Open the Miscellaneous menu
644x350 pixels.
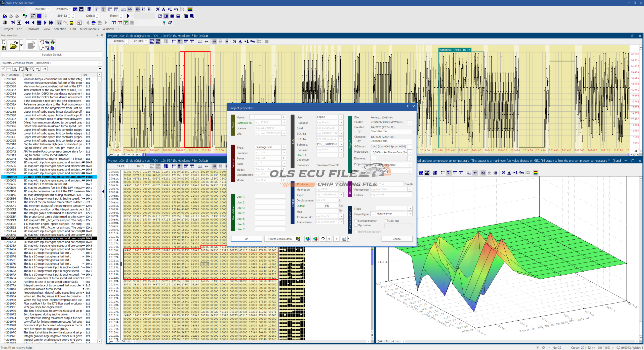click(x=89, y=29)
